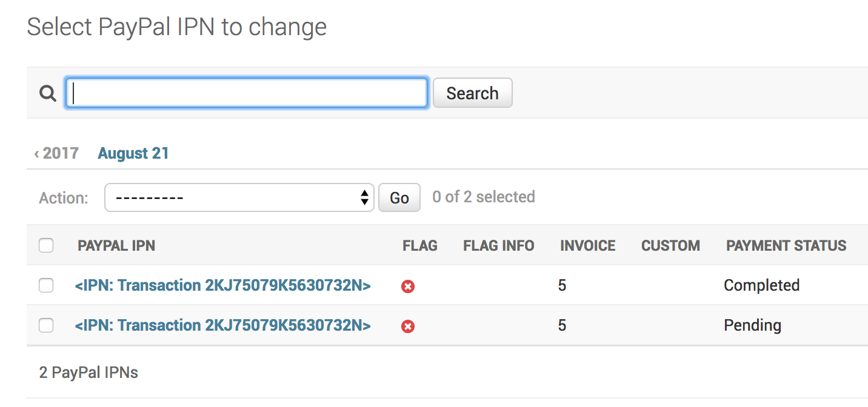This screenshot has width=868, height=407.
Task: Click the magnifying glass search icon
Action: click(x=47, y=93)
